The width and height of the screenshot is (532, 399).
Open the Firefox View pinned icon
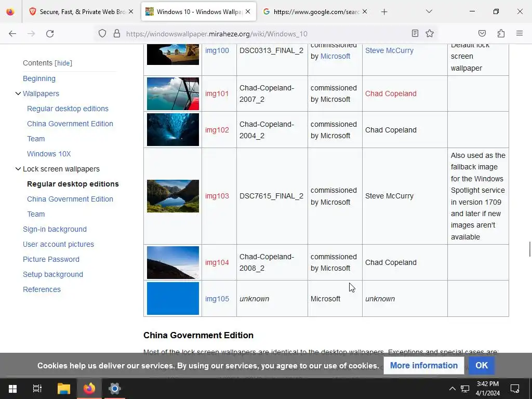[x=10, y=12]
